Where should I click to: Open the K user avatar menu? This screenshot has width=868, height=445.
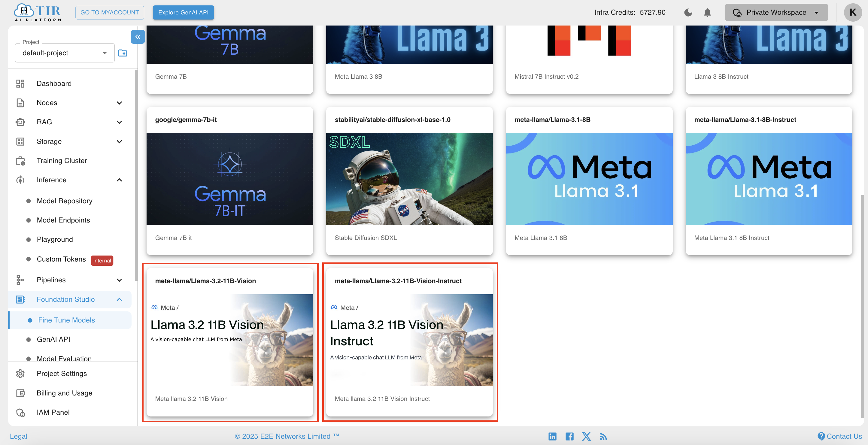(x=853, y=13)
